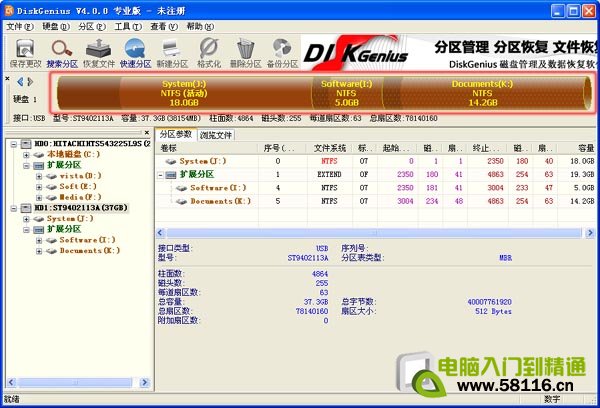Go to the previous disk with left arrow
The image size is (600, 408).
tap(19, 81)
